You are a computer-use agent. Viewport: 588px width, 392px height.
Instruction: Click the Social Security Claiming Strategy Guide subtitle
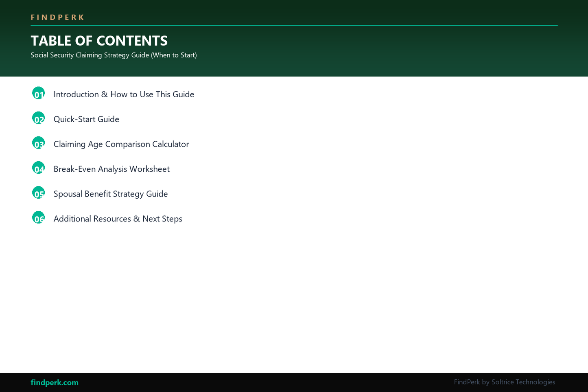tap(114, 55)
